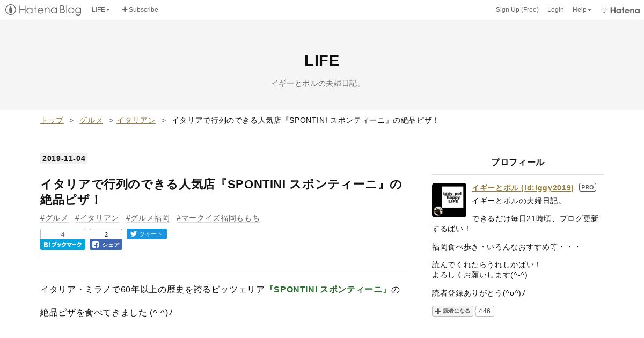The height and width of the screenshot is (338, 644).
Task: Open the Login page
Action: (x=555, y=10)
